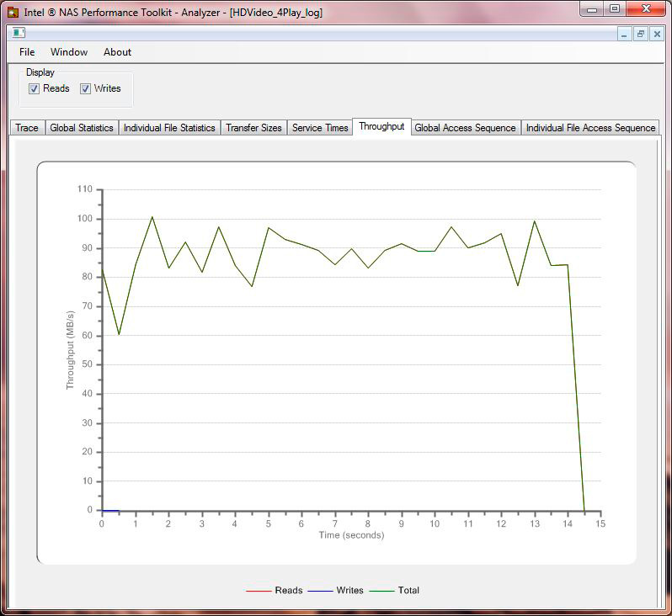Select the Transfer Sizes tab
The image size is (672, 616).
coord(253,128)
